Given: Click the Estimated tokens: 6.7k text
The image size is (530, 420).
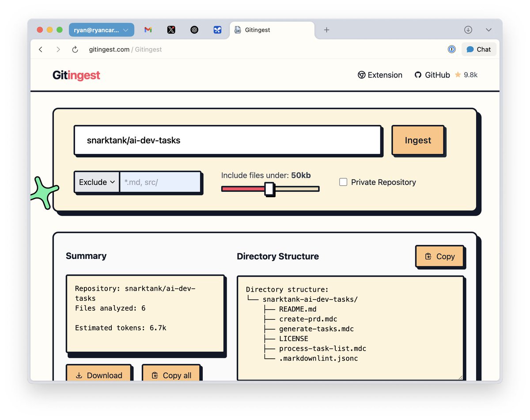Looking at the screenshot, I should tap(121, 328).
